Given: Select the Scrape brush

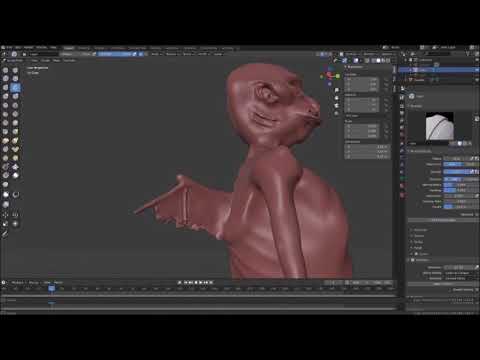Looking at the screenshot, I should (6, 123).
